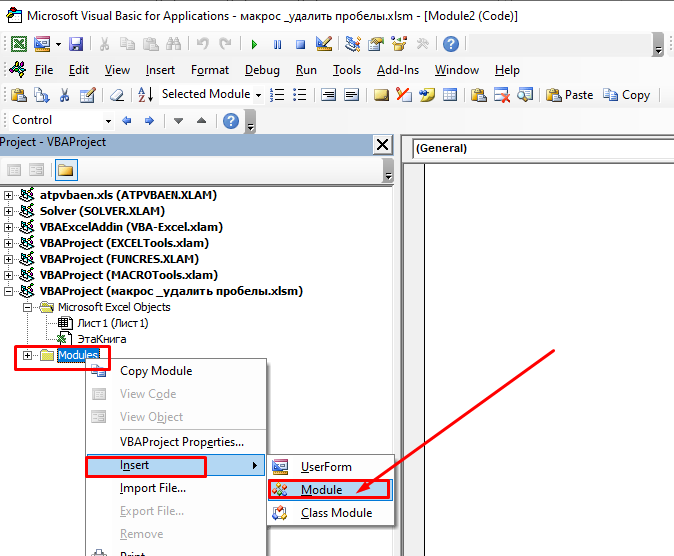Image resolution: width=674 pixels, height=556 pixels.
Task: Select VBAProject (MACROTools.xlam) in tree
Action: pos(129,275)
